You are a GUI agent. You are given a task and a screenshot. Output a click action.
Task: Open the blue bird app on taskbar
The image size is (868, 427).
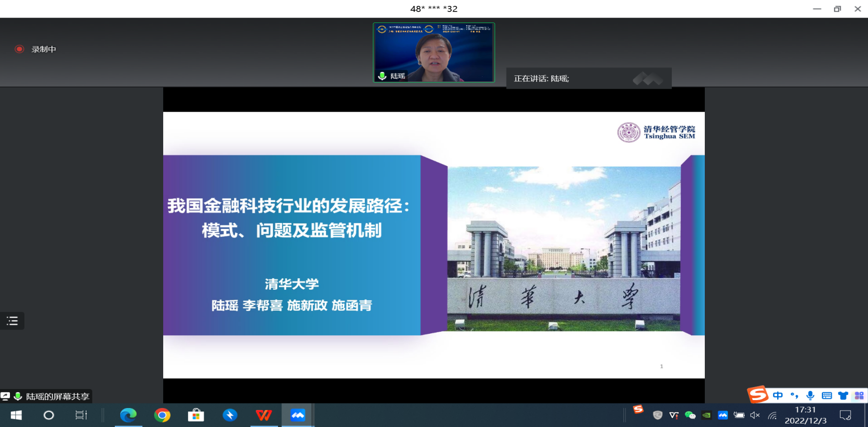tap(230, 415)
